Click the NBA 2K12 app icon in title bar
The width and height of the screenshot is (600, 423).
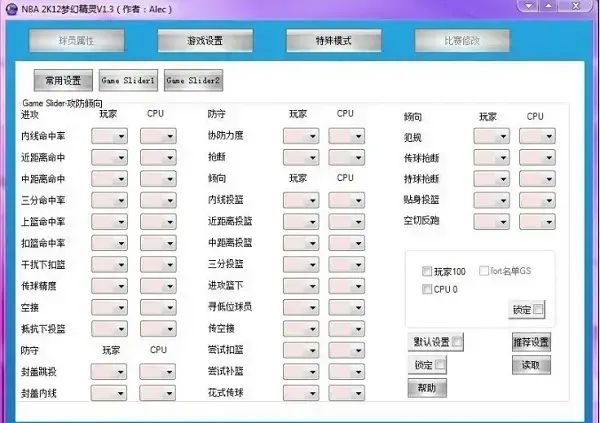coord(11,8)
